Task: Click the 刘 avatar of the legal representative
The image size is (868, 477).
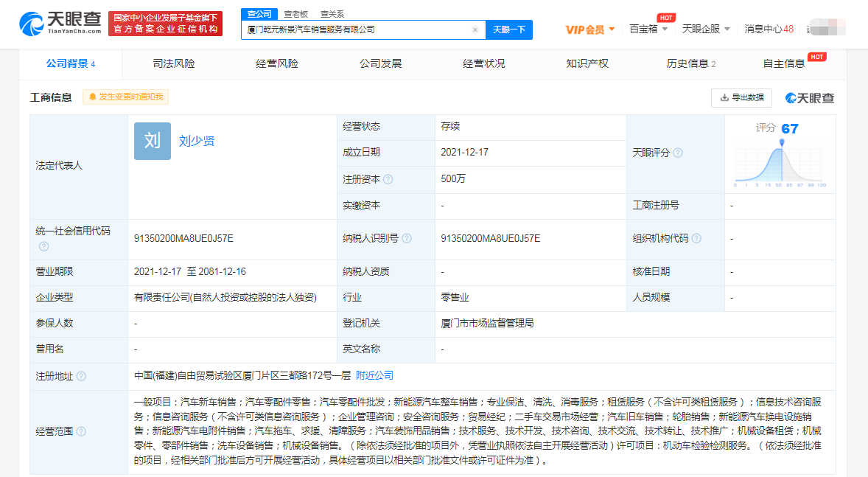Action: coord(153,142)
